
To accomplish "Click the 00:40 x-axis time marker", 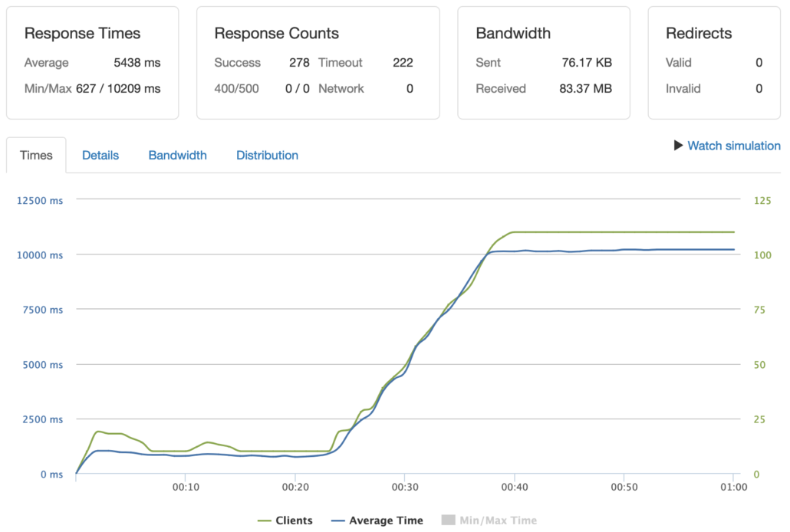I will (514, 488).
